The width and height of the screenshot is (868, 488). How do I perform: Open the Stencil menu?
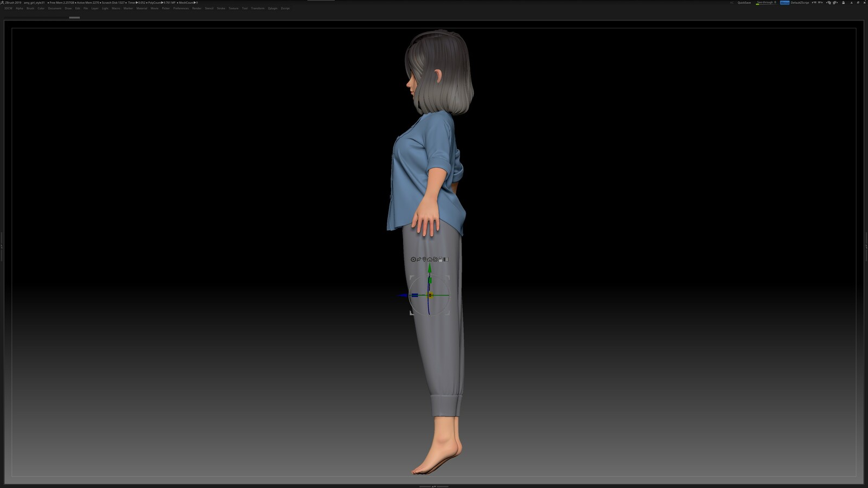(x=209, y=8)
